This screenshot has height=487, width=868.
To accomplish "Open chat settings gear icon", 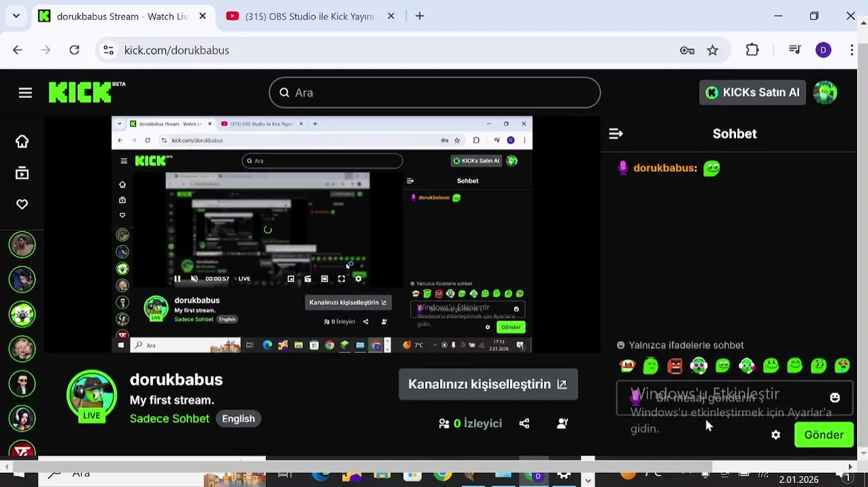I will [776, 435].
